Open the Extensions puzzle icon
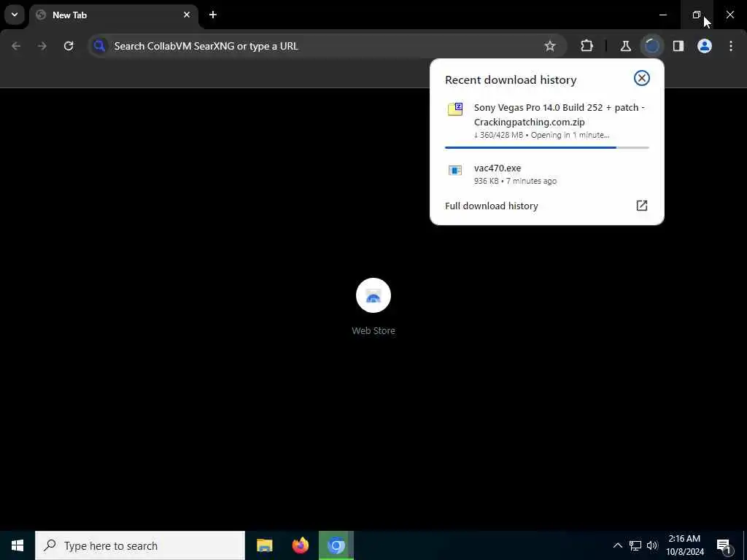This screenshot has width=747, height=560. 587,46
